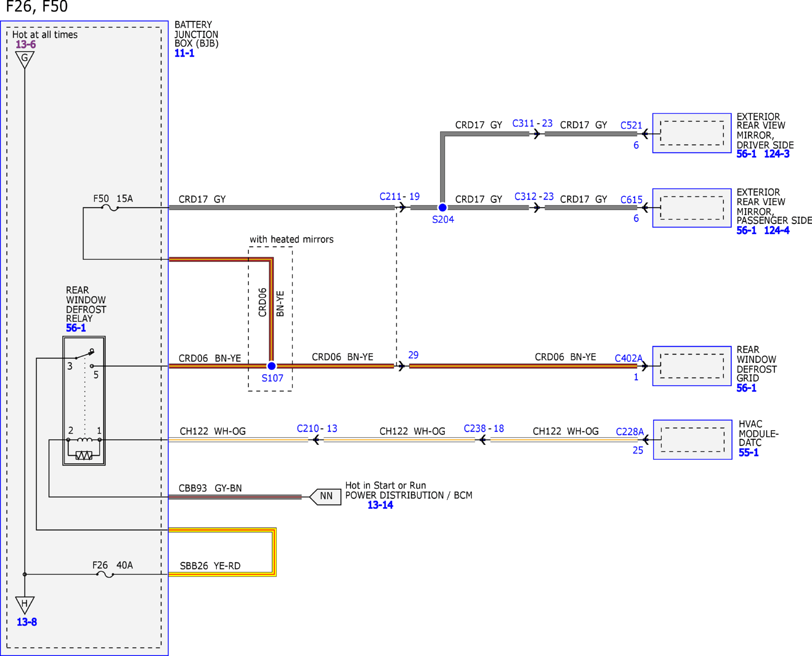Viewport: 812px width, 656px height.
Task: Select connector label C311-23
Action: [533, 123]
